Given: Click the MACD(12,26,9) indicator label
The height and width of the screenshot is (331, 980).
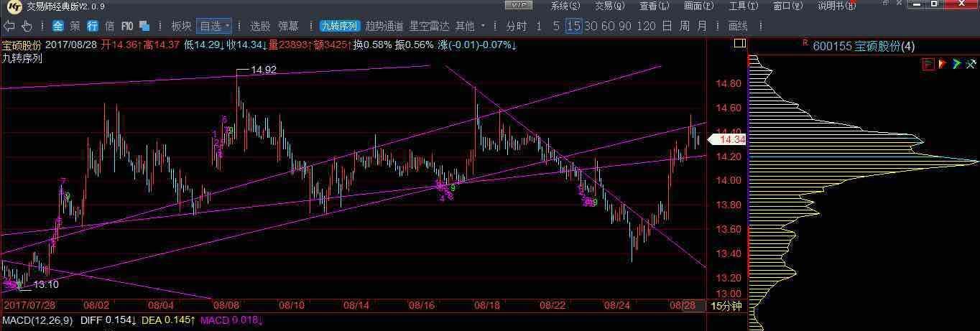Looking at the screenshot, I should 36,320.
